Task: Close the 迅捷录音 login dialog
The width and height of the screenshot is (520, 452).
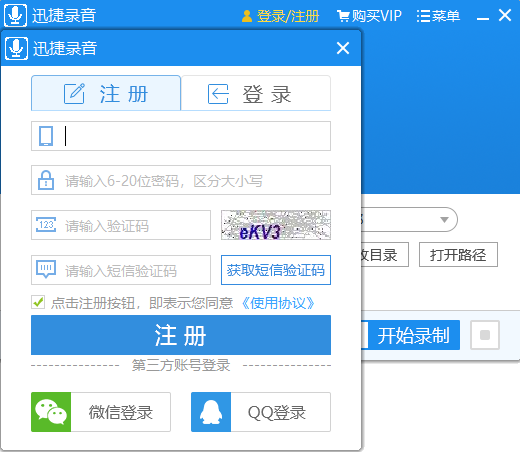Action: 343,48
